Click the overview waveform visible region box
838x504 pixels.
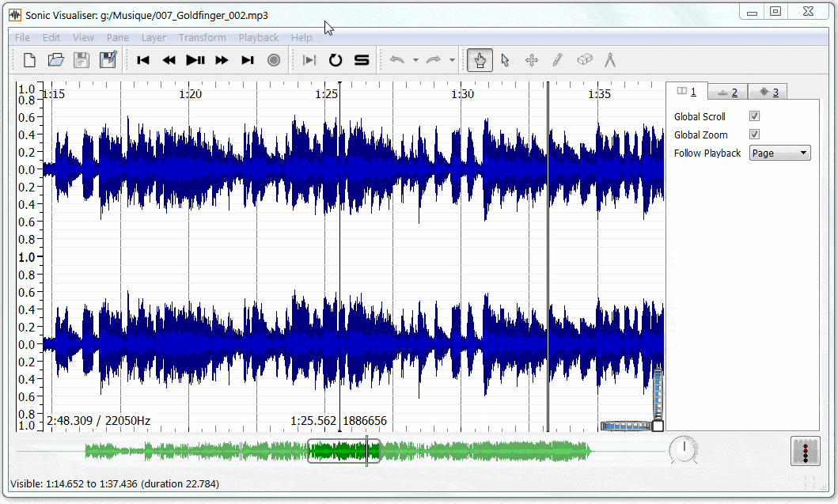coord(343,451)
